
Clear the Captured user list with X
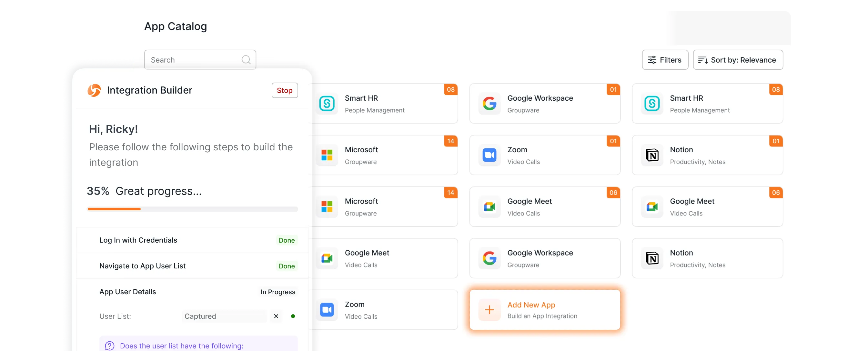(x=276, y=316)
